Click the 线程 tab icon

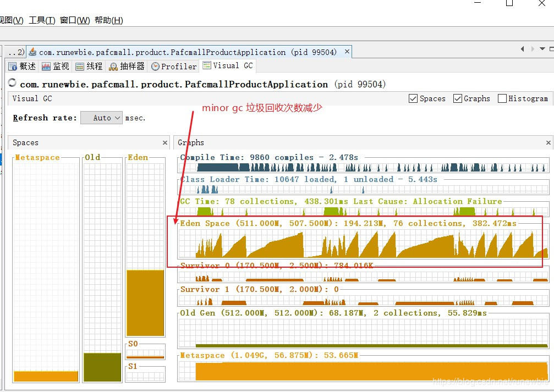[x=79, y=67]
